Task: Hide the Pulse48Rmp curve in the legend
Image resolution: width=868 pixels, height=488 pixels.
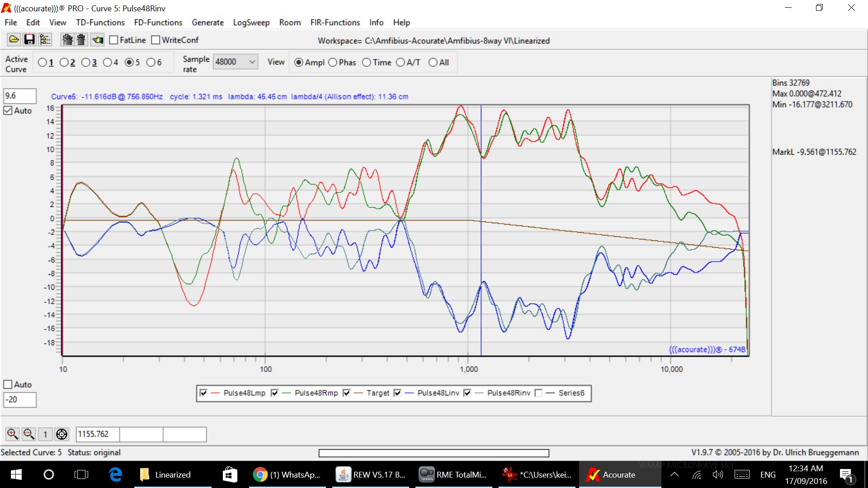Action: point(274,393)
